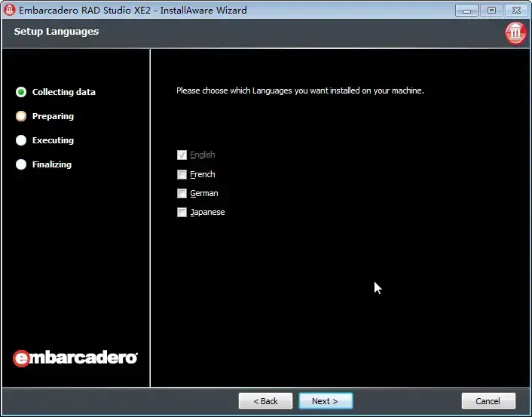Enable the French language checkbox
The height and width of the screenshot is (417, 532).
[182, 174]
